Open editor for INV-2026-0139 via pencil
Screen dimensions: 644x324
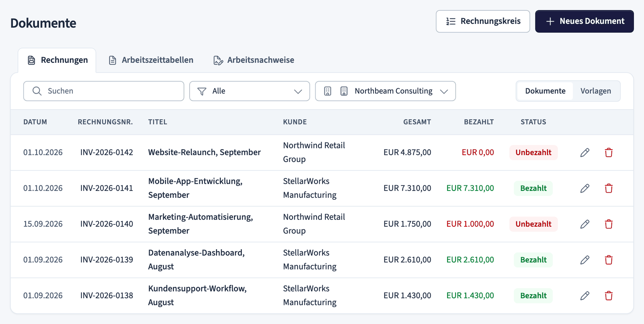(x=585, y=260)
